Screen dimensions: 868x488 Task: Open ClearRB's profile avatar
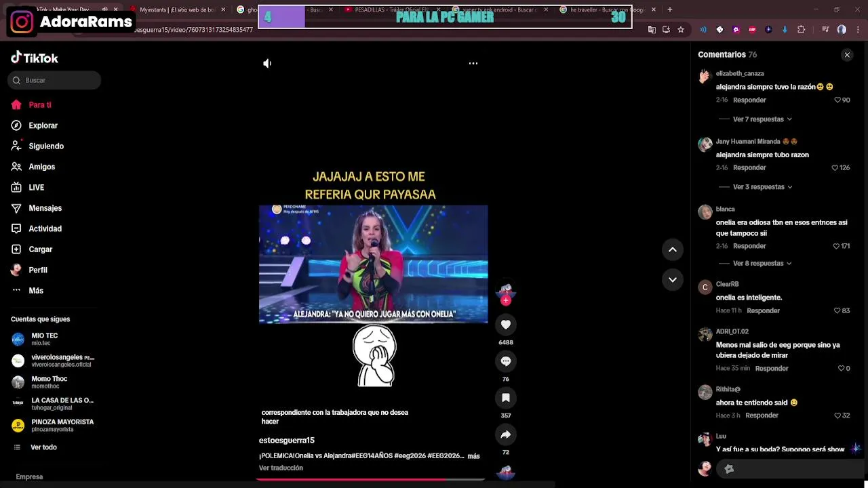coord(705,287)
